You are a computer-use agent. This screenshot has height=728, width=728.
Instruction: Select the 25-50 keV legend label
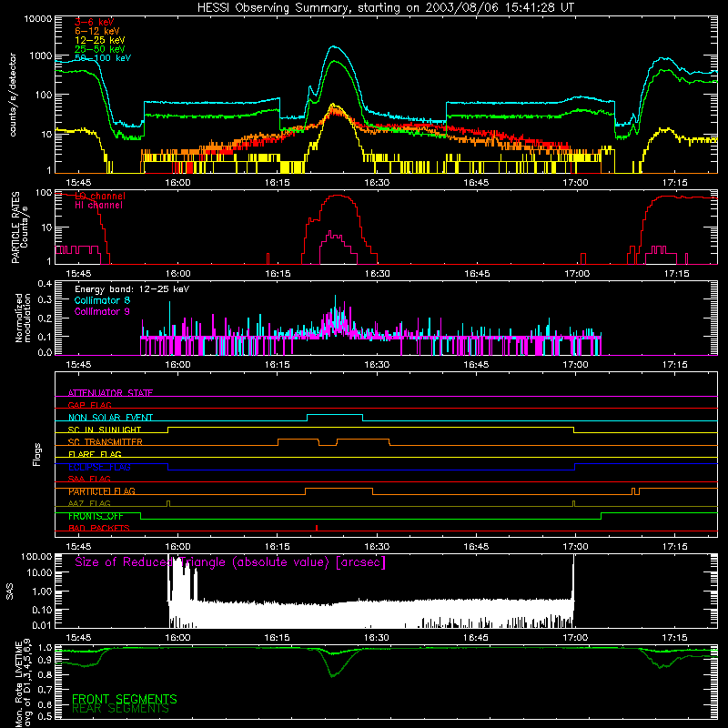(99, 49)
